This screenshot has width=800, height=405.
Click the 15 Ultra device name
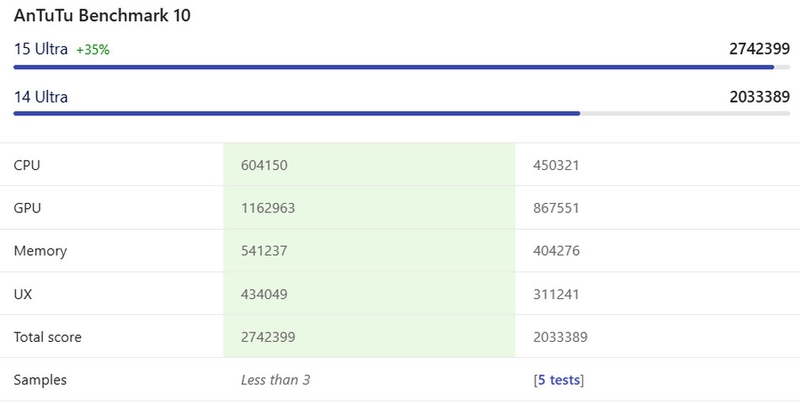click(41, 49)
